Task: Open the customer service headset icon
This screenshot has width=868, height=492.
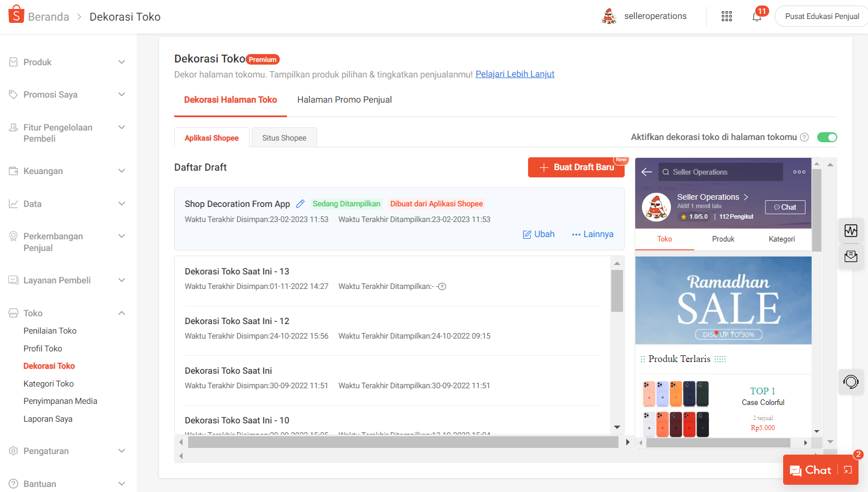Action: (x=851, y=382)
